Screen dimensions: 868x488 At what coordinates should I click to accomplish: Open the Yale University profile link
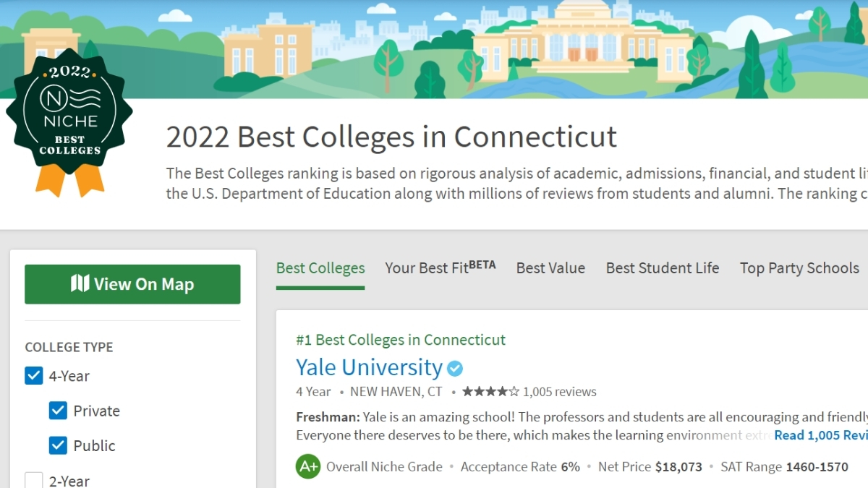pos(369,368)
